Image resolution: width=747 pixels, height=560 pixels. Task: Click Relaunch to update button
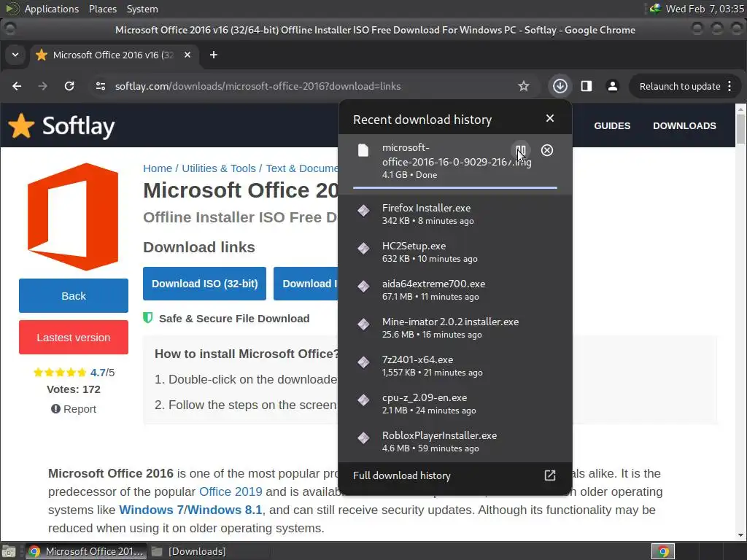pos(680,86)
